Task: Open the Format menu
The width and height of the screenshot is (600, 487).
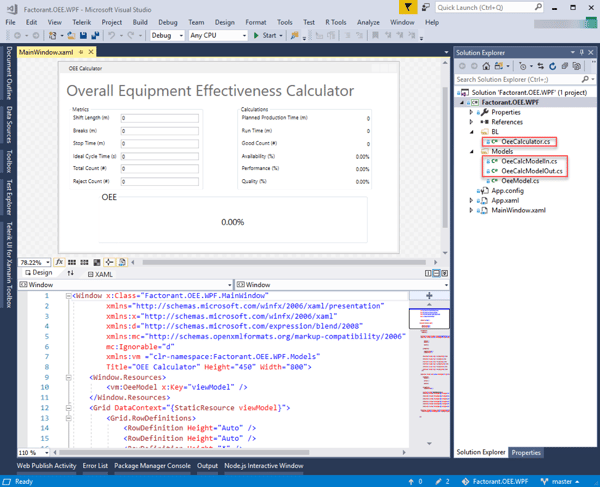Action: pyautogui.click(x=256, y=22)
